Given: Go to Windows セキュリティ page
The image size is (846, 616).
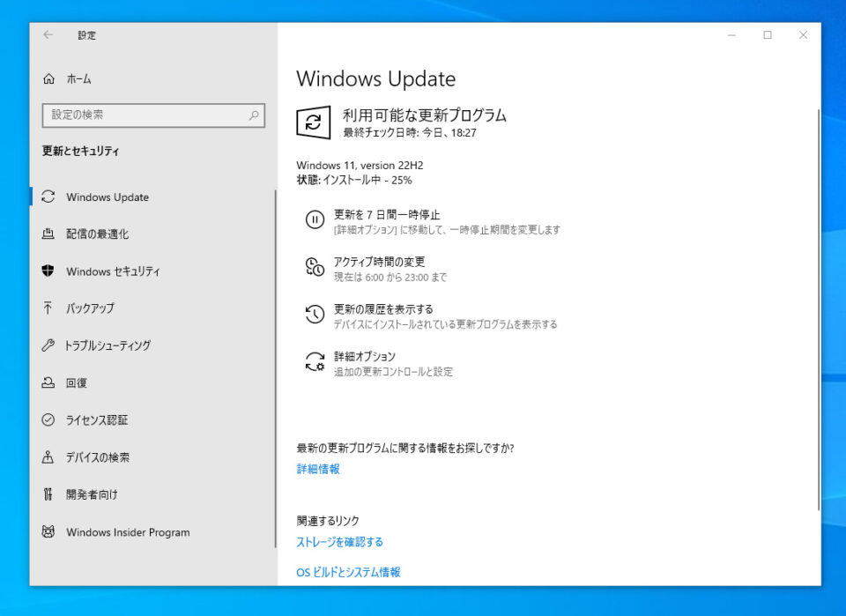Looking at the screenshot, I should tap(152, 271).
